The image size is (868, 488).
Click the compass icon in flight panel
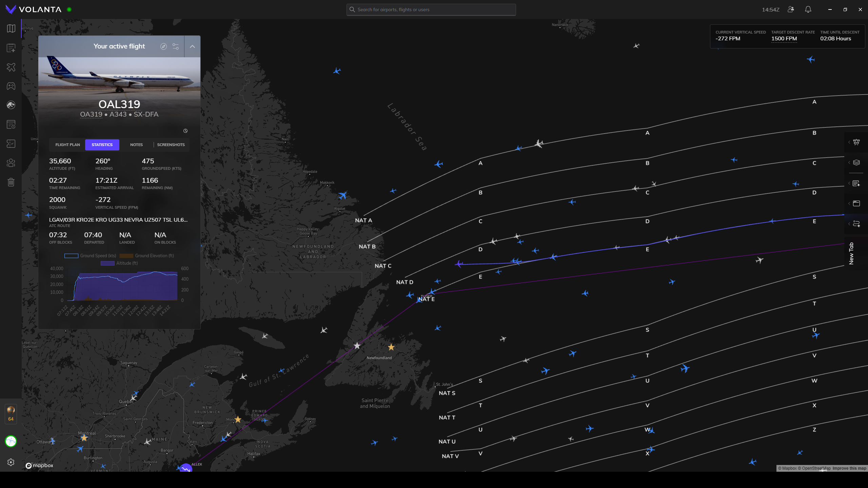(x=163, y=46)
